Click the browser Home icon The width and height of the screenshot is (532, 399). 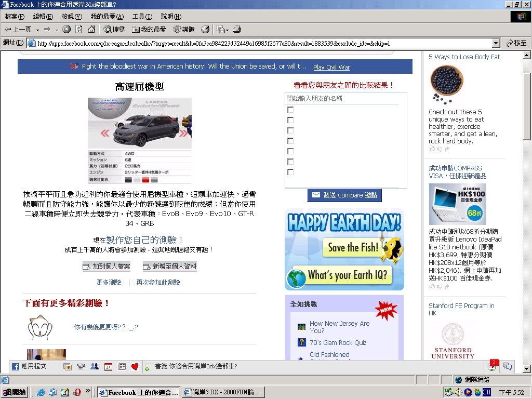91,30
